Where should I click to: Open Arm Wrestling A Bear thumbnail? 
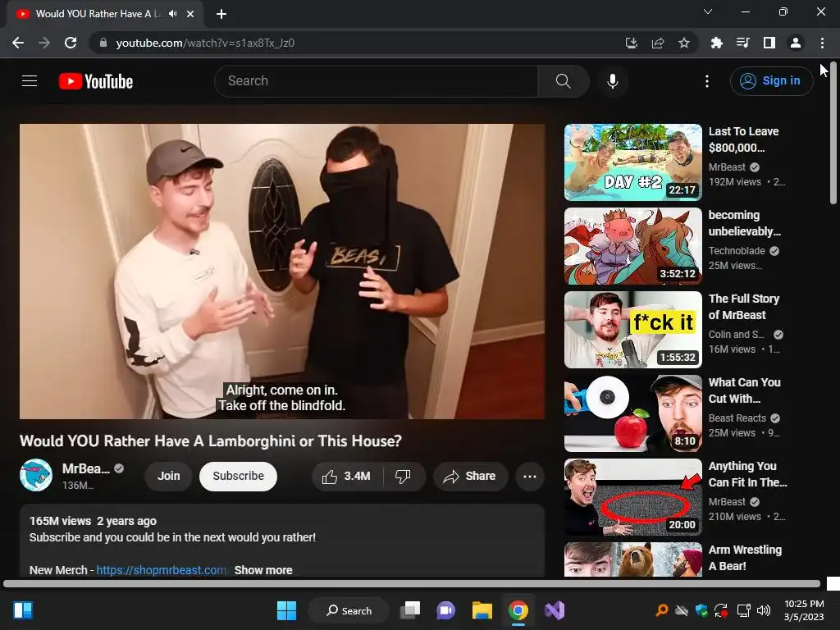coord(632,559)
